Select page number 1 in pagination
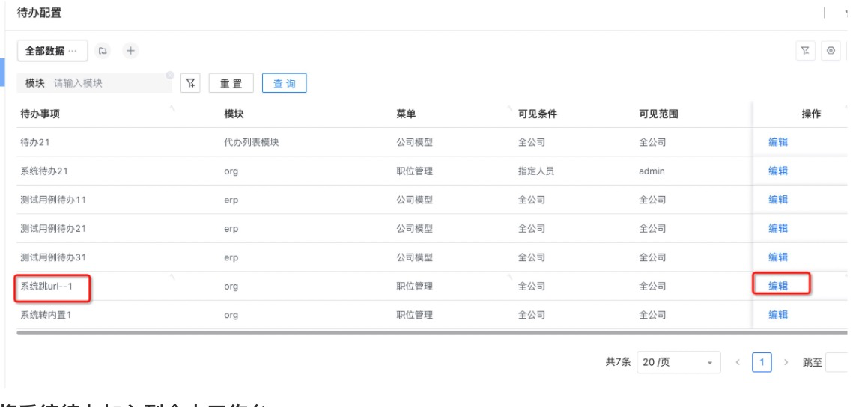868x407 pixels. point(762,363)
